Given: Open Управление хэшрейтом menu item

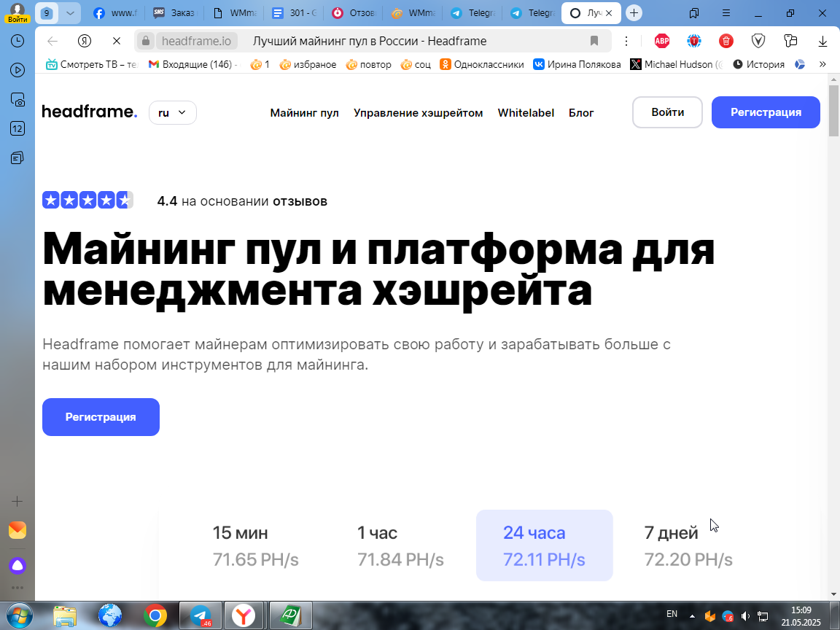Looking at the screenshot, I should 418,113.
